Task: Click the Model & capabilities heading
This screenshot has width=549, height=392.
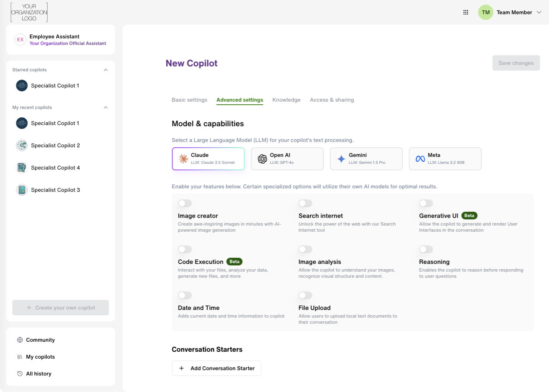Action: pyautogui.click(x=208, y=124)
